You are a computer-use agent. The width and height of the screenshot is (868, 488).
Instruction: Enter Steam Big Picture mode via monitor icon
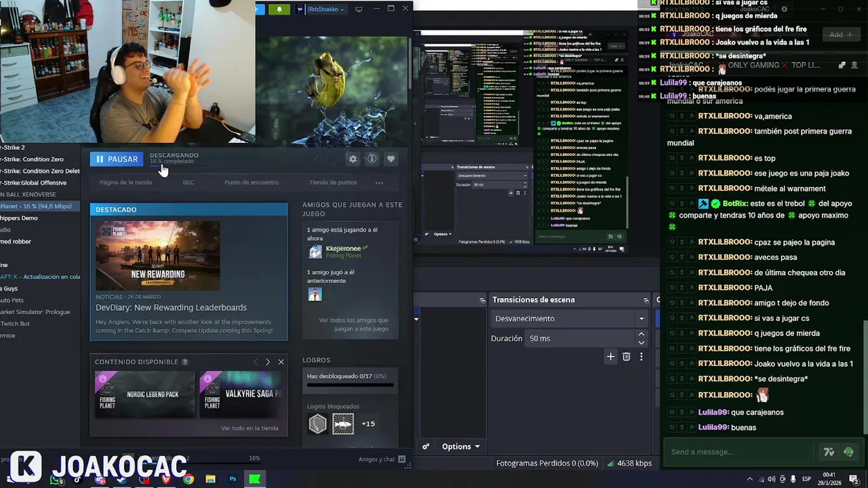click(x=359, y=9)
